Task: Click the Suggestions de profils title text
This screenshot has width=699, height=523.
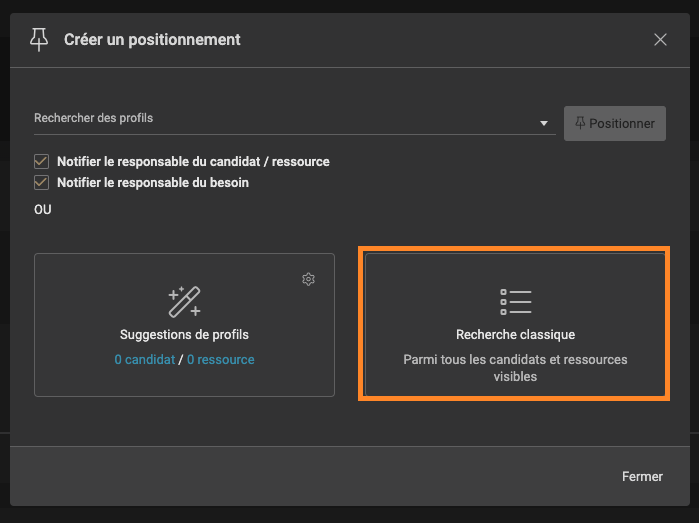Action: tap(185, 334)
